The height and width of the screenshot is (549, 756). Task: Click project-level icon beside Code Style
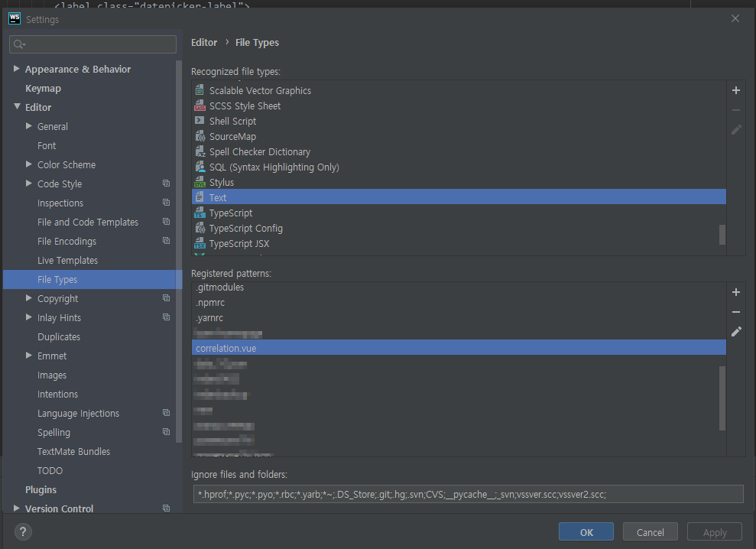point(167,184)
